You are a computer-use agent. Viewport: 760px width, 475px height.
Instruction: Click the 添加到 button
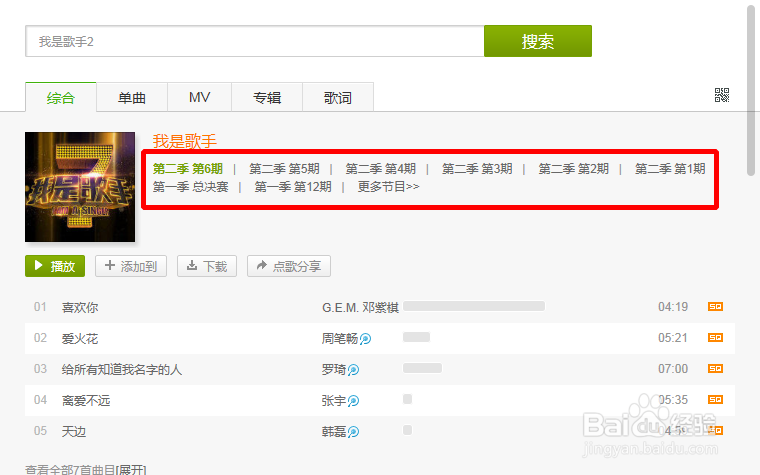click(131, 266)
